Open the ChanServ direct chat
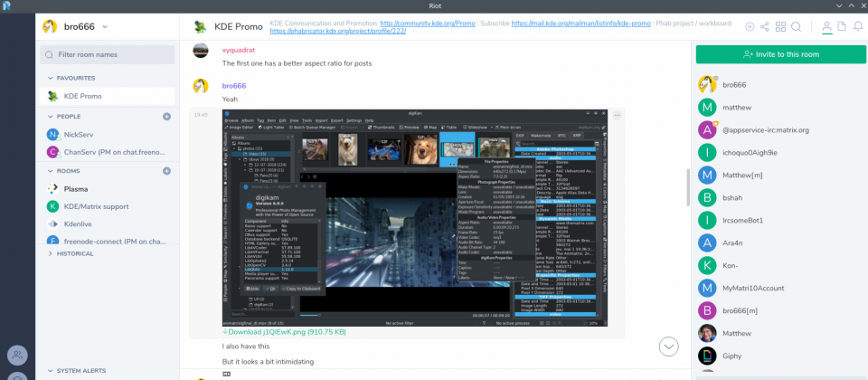868x380 pixels. pyautogui.click(x=108, y=152)
